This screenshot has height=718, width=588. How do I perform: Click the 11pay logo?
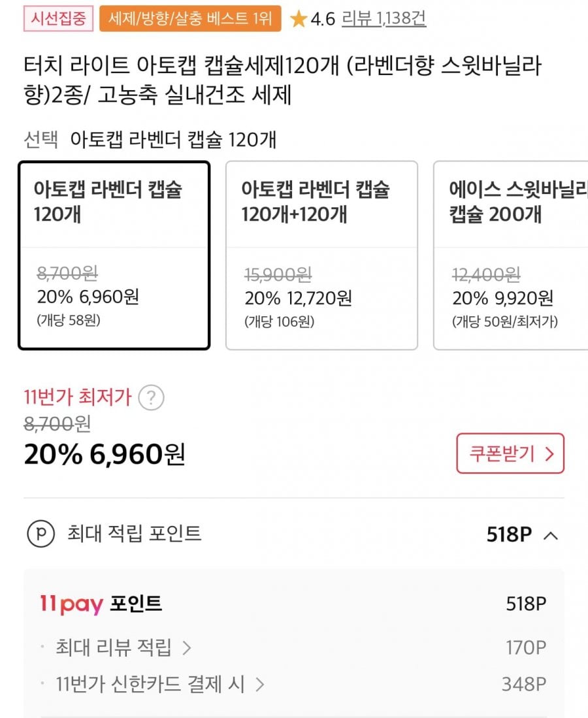[x=71, y=604]
